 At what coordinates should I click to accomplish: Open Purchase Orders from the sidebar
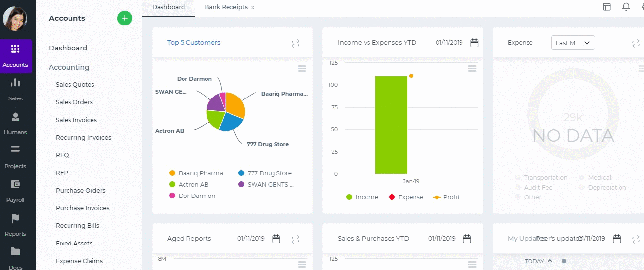(x=81, y=191)
